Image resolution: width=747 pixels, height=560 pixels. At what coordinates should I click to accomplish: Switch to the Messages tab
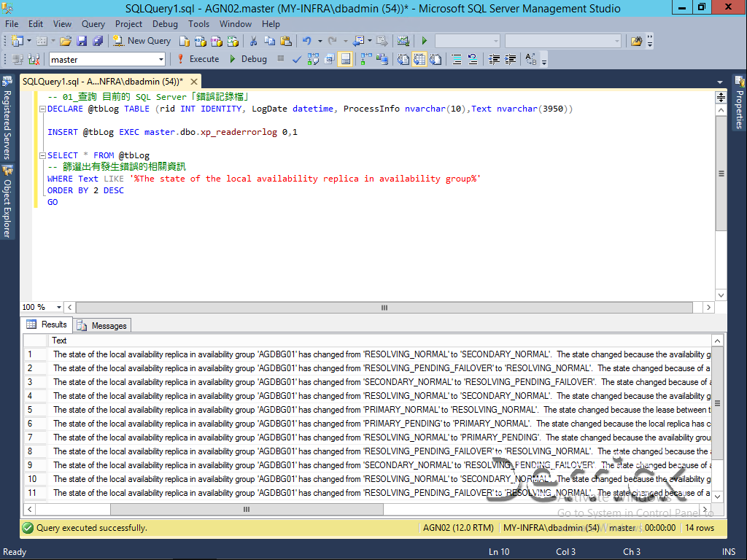click(101, 325)
